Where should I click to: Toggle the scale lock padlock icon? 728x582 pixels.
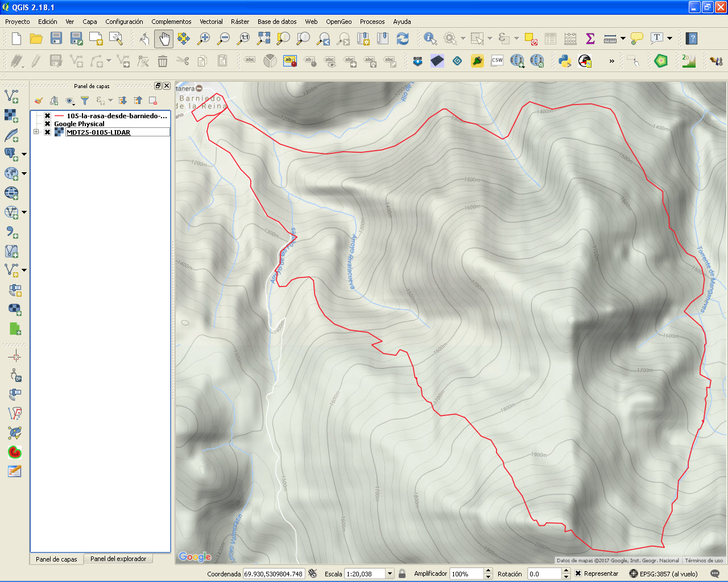pyautogui.click(x=402, y=574)
